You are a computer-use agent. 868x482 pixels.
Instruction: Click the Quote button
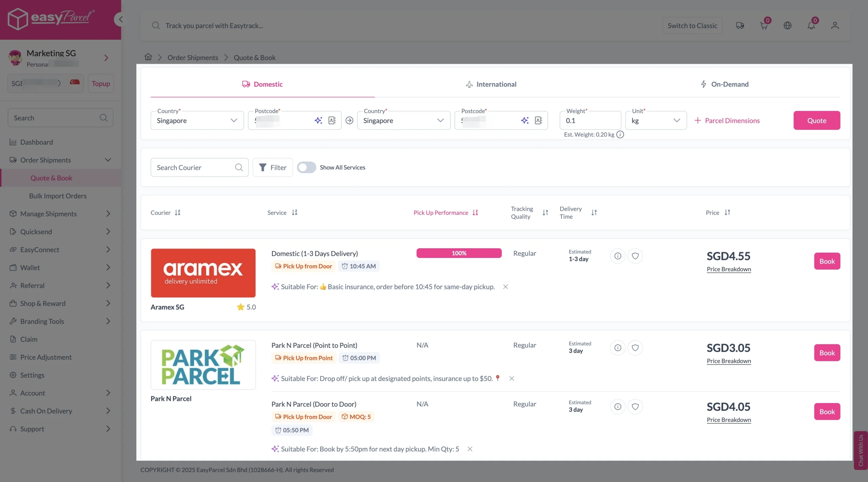pos(816,120)
